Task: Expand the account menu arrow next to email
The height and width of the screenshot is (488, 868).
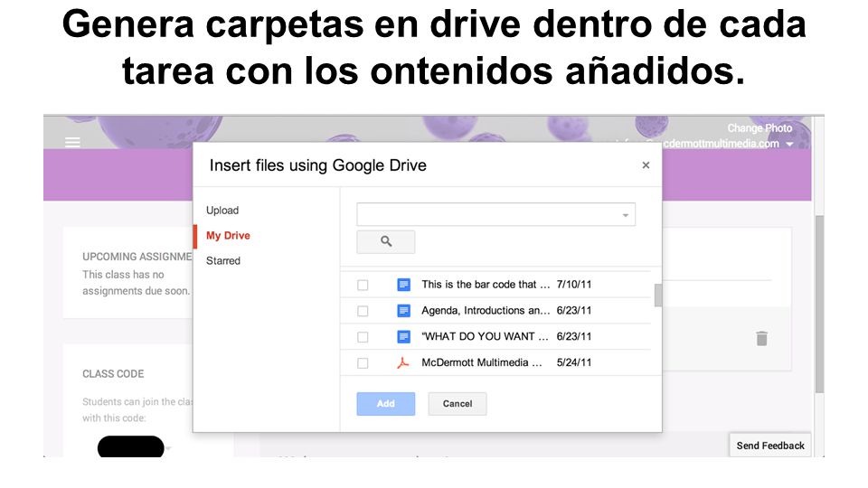Action: tap(790, 144)
